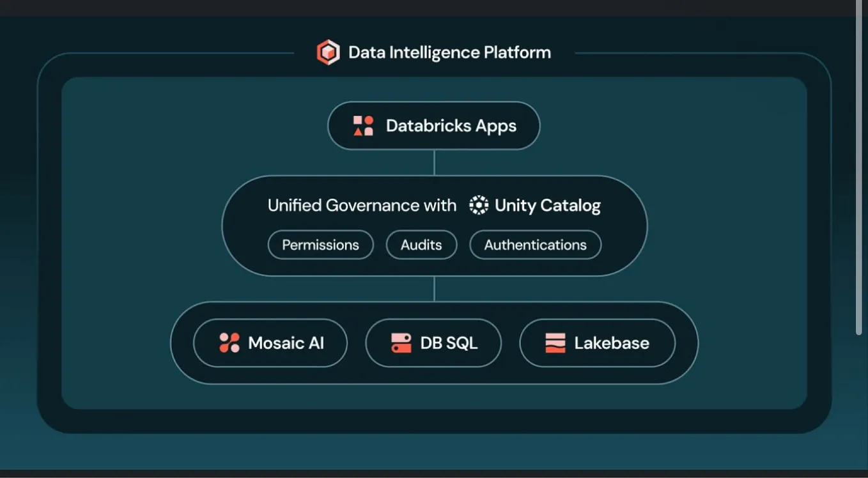Click the Lakebase node card

[597, 343]
